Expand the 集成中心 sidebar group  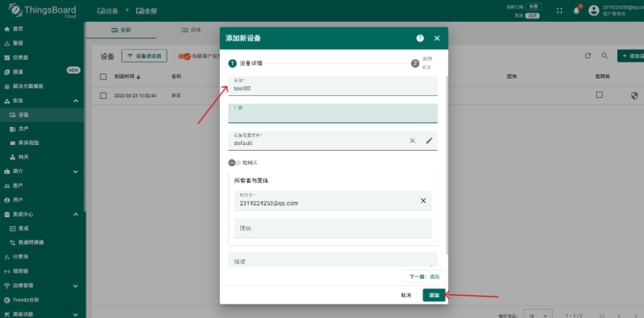[x=76, y=214]
